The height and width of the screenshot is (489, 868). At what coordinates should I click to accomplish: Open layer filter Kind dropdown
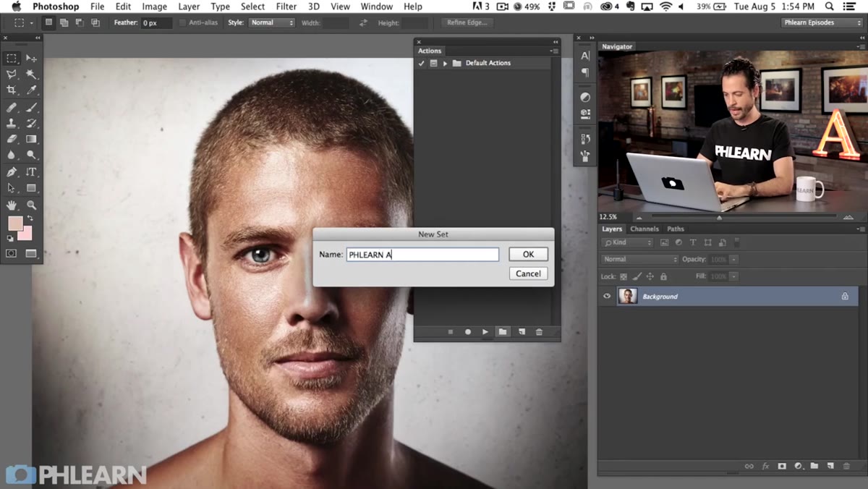(627, 242)
